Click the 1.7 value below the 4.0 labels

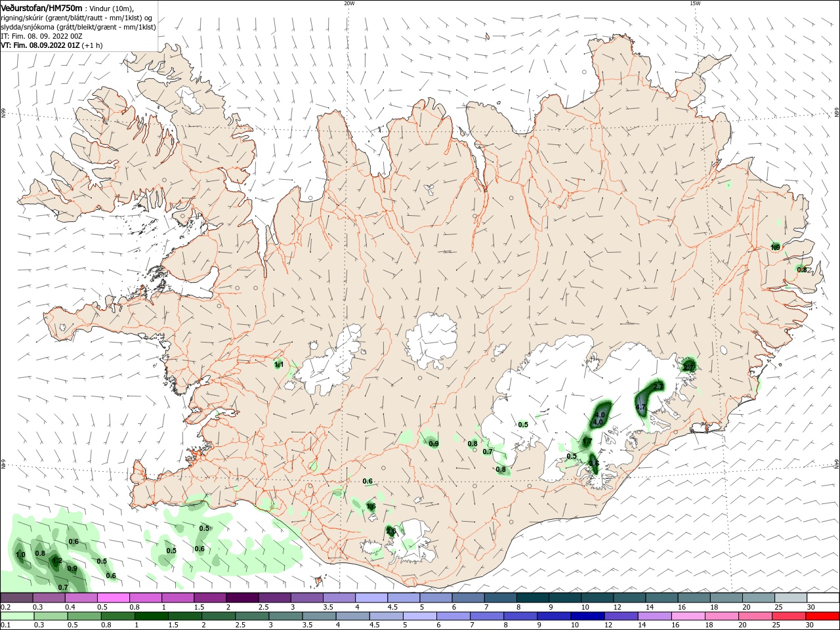(x=587, y=442)
